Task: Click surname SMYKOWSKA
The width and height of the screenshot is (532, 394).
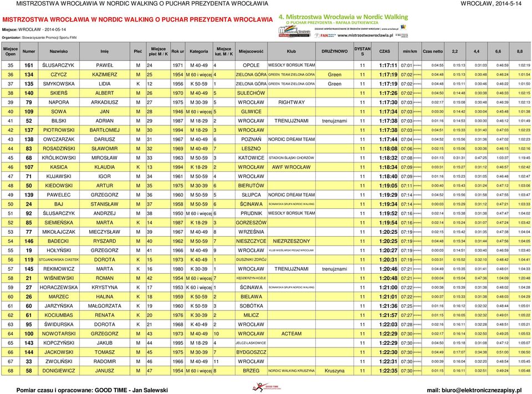Action: point(59,84)
